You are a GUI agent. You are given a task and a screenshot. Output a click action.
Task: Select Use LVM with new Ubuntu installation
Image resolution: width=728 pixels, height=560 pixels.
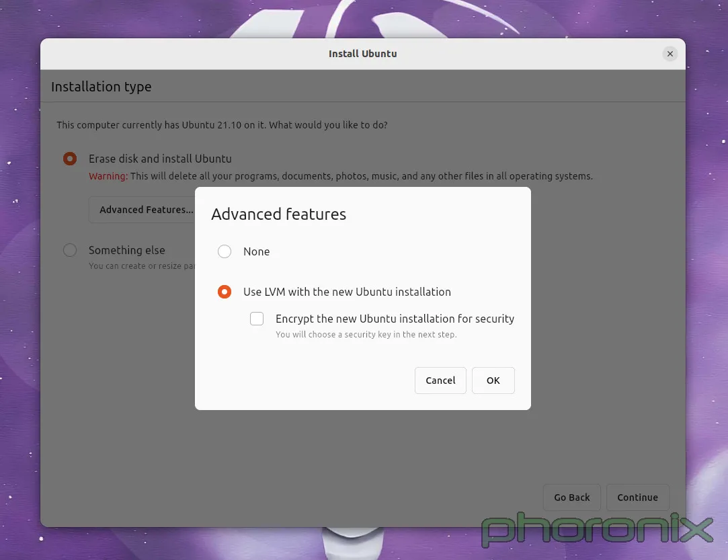pyautogui.click(x=225, y=292)
